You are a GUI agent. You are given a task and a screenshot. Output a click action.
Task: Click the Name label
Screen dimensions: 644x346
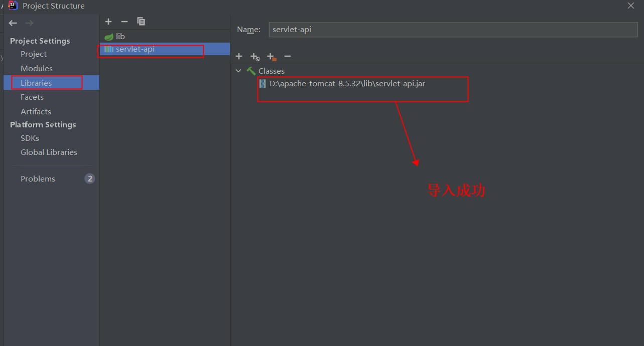coord(248,30)
